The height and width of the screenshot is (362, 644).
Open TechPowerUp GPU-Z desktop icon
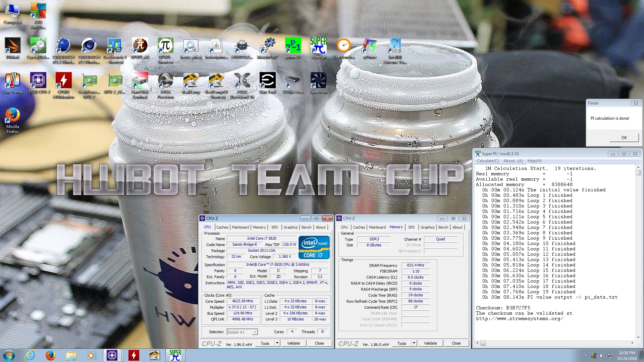(x=89, y=85)
